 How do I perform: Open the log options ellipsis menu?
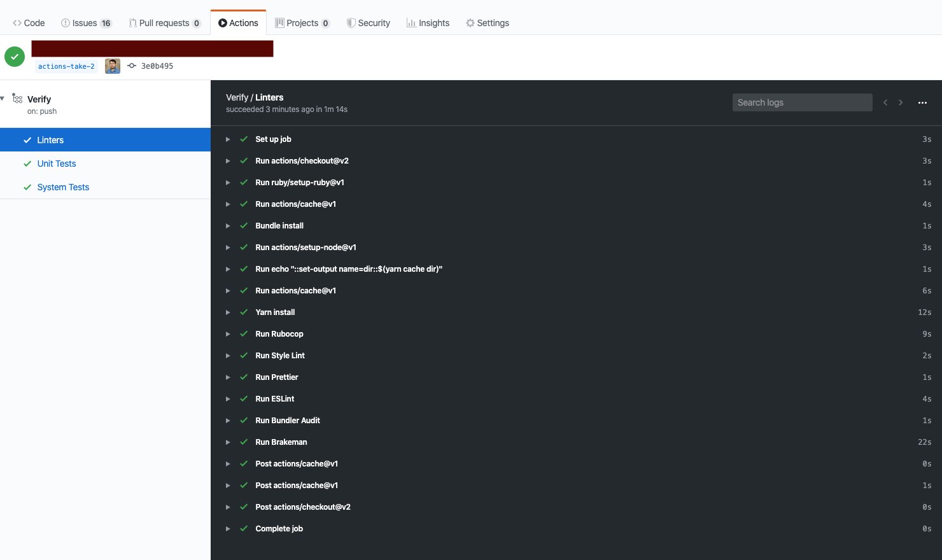tap(922, 102)
